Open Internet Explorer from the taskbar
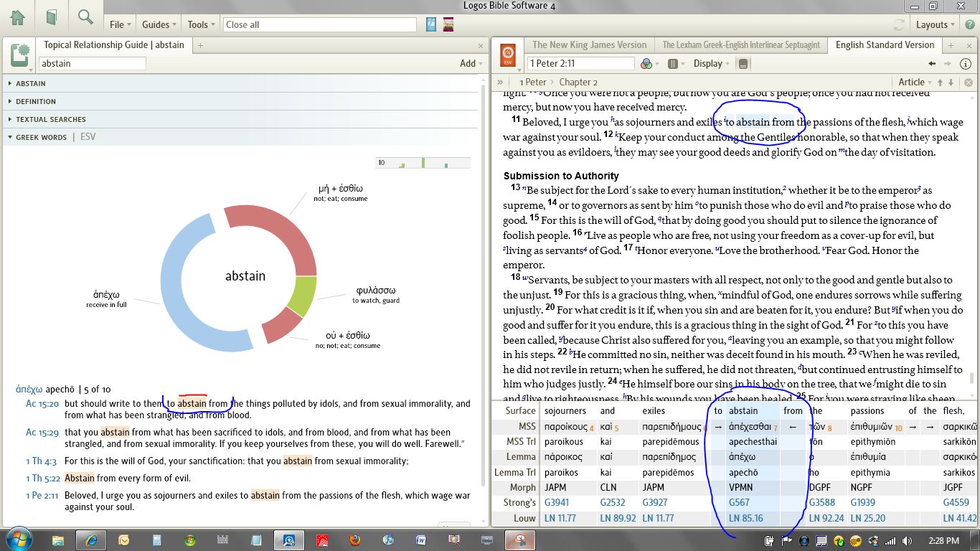 tap(91, 540)
